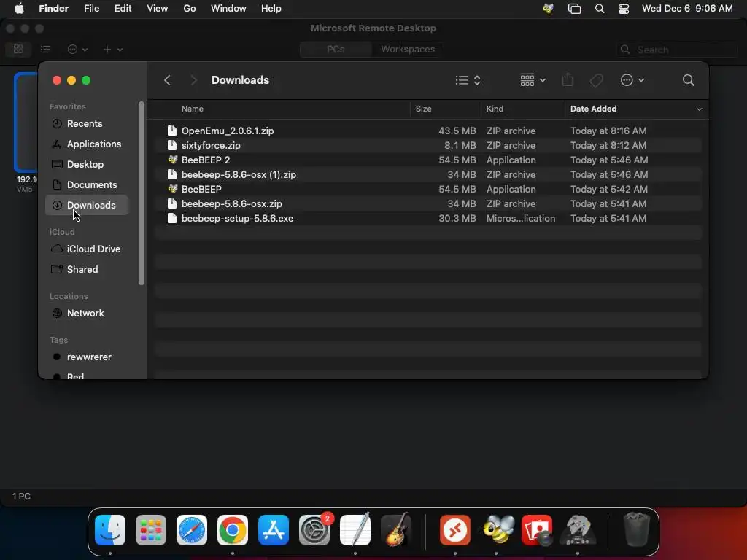The width and height of the screenshot is (747, 560).
Task: Change the list view style selector
Action: tap(468, 80)
